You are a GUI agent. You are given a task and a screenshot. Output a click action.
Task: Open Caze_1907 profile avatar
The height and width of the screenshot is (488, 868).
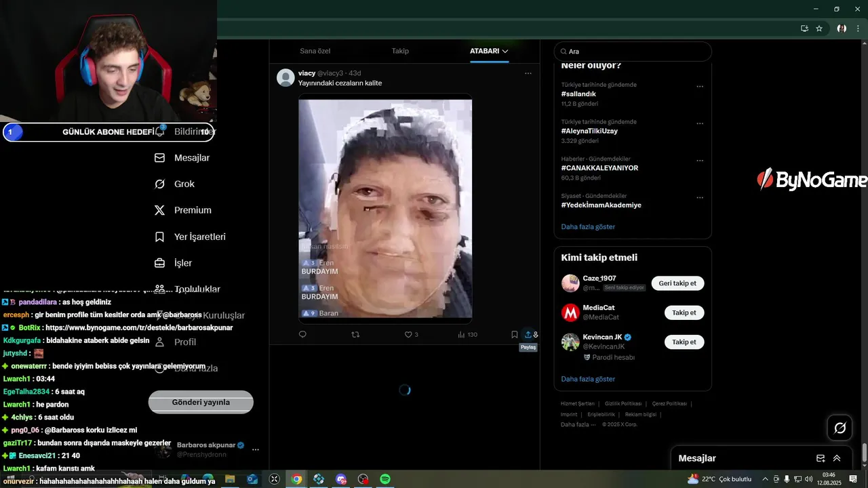(x=570, y=283)
